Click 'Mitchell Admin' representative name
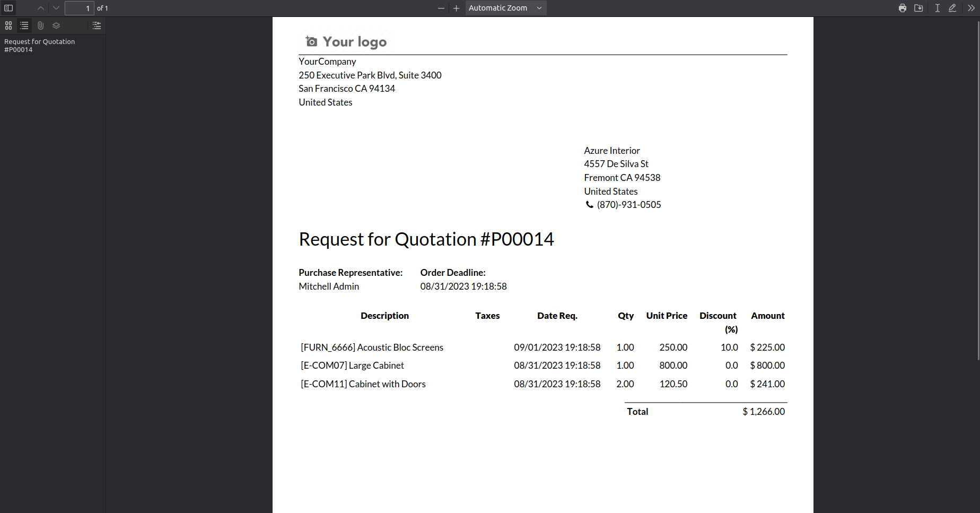980x513 pixels. 329,286
